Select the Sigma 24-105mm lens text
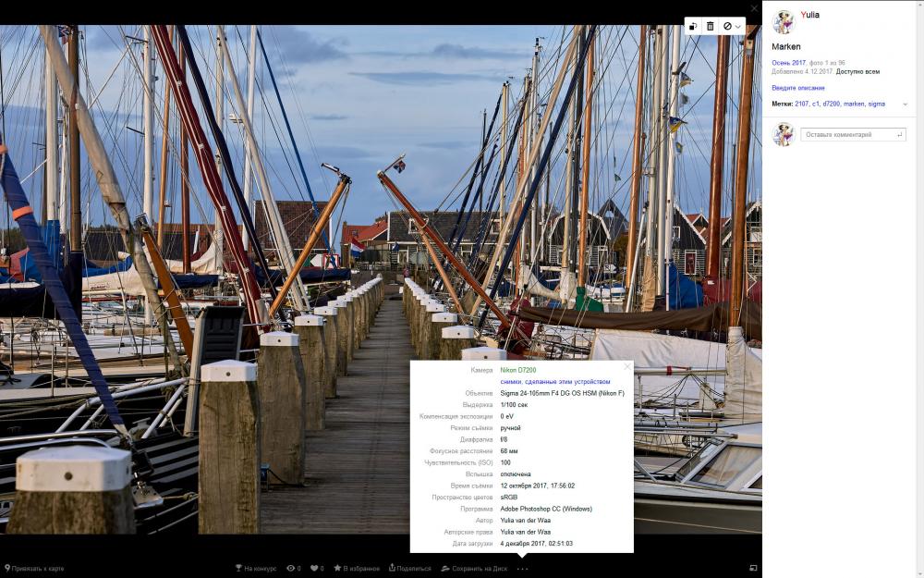The image size is (924, 578). pos(562,393)
